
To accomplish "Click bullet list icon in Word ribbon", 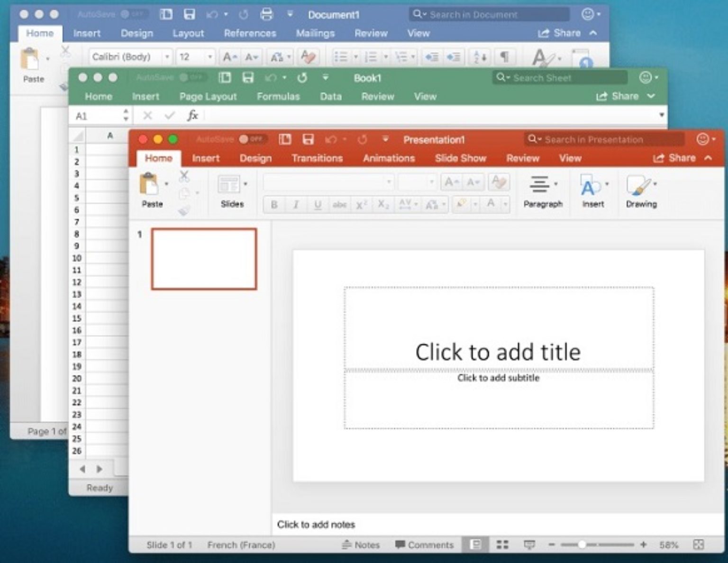I will (341, 57).
